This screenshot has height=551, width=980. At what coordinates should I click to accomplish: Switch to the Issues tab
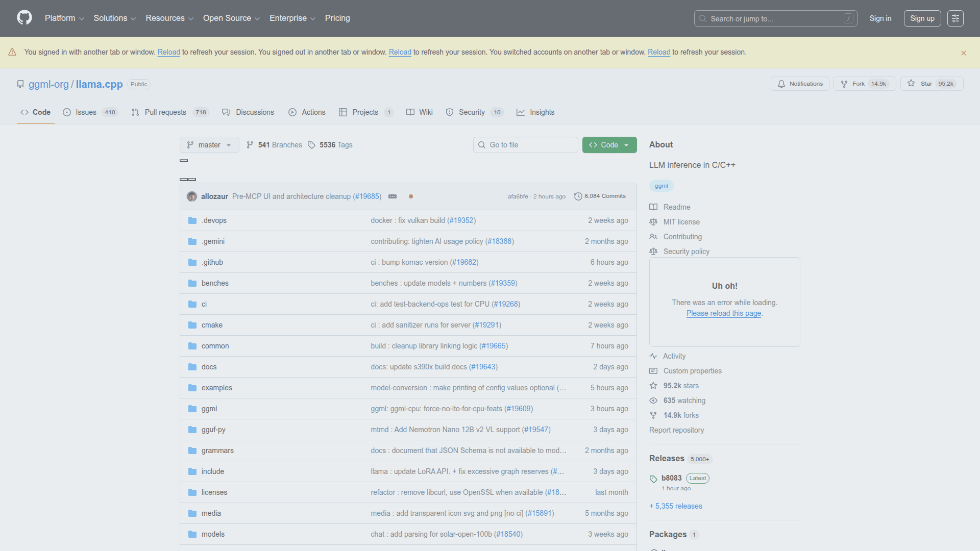(x=86, y=112)
